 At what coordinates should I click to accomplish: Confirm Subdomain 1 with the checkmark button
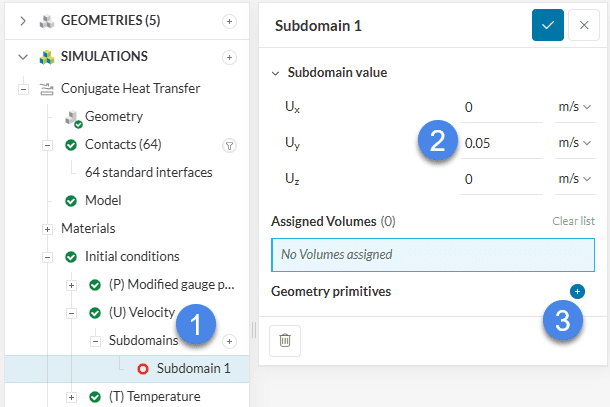click(x=547, y=26)
